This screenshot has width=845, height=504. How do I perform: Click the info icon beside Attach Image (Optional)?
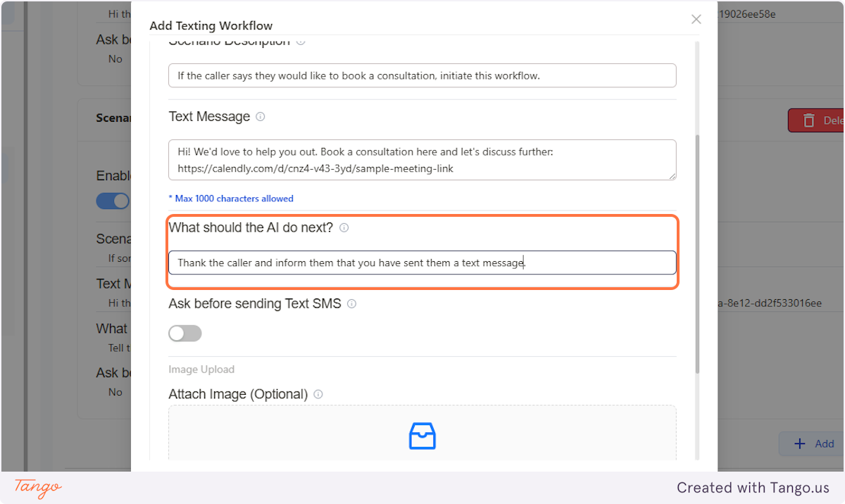(x=318, y=394)
